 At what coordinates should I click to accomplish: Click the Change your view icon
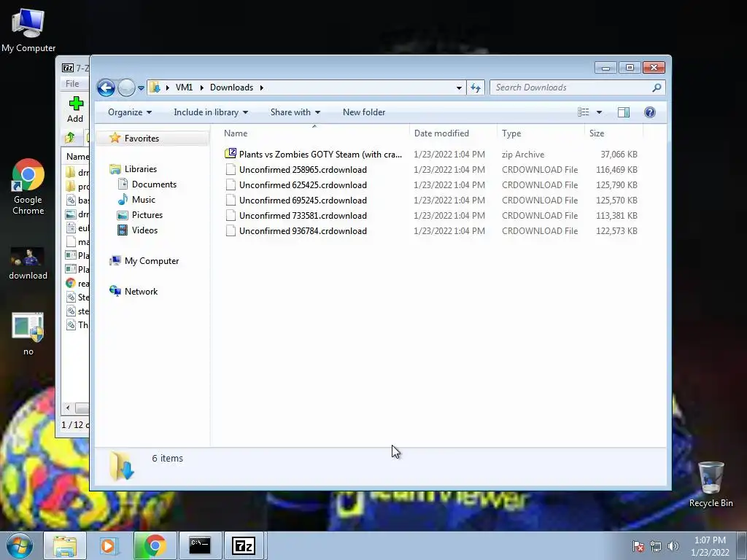click(x=584, y=112)
